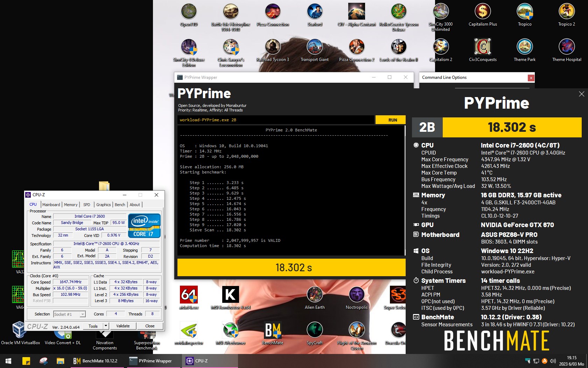Close the BenchMate result overlay
Screen dimensions: 588x368
coord(581,94)
